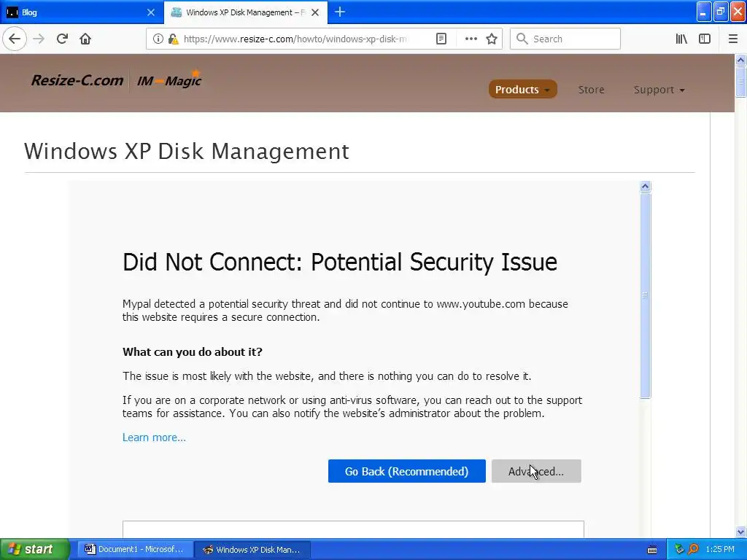Image resolution: width=747 pixels, height=560 pixels.
Task: Close the Blog tab
Action: click(x=151, y=12)
